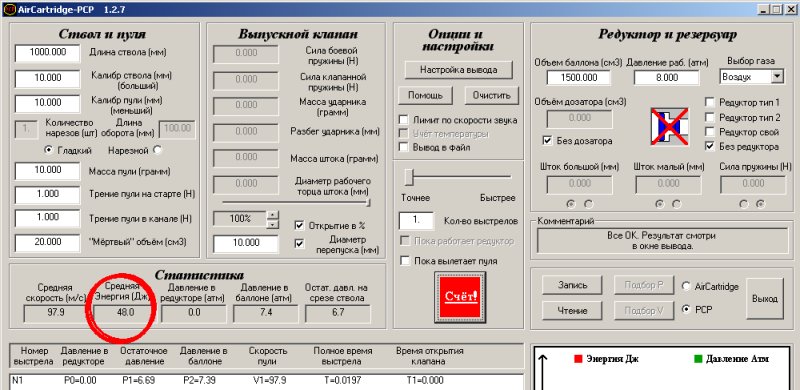The width and height of the screenshot is (800, 390).
Task: Click the Средняя скорость value 97.9
Action: point(56,313)
